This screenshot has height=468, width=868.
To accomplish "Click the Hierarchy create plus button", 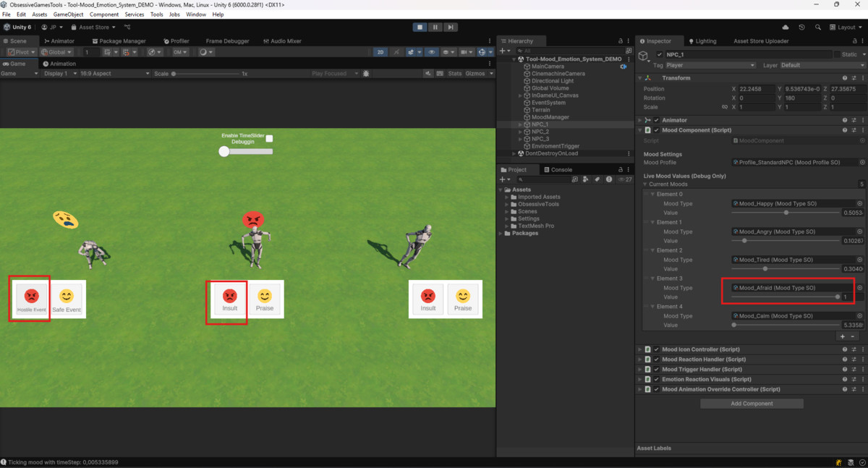I will [503, 51].
